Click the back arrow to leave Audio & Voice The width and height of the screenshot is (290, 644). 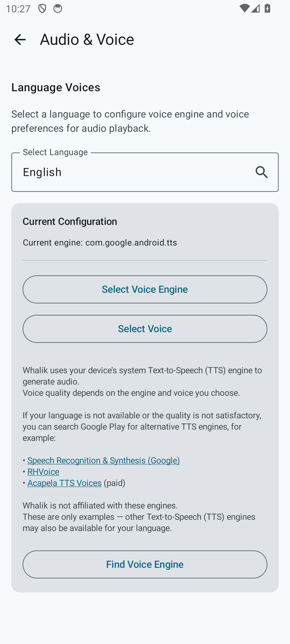(20, 40)
